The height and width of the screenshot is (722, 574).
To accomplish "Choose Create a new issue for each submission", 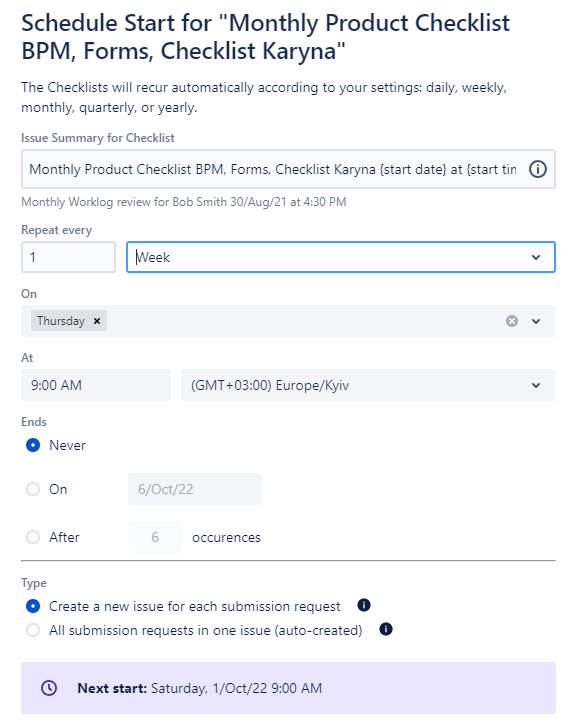I will tap(33, 606).
